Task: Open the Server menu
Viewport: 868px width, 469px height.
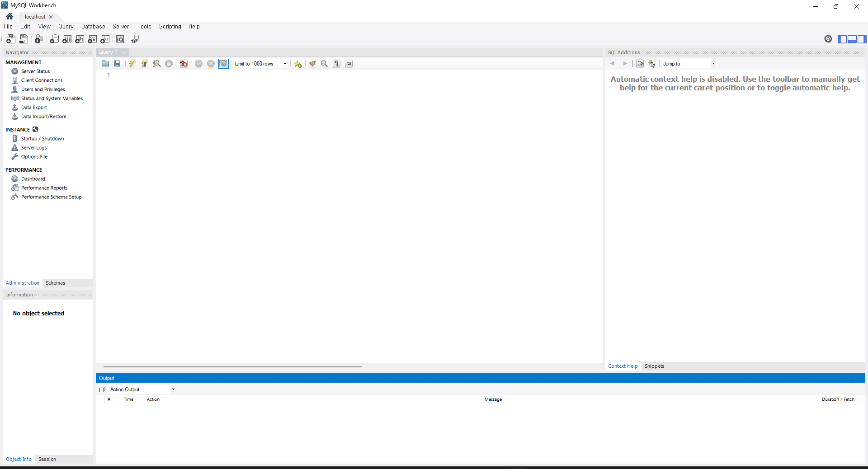Action: (x=121, y=27)
